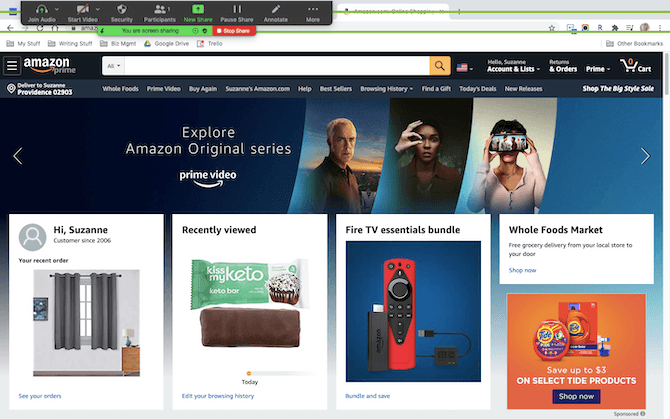The image size is (670, 419).
Task: Follow the See your orders link
Action: point(40,396)
